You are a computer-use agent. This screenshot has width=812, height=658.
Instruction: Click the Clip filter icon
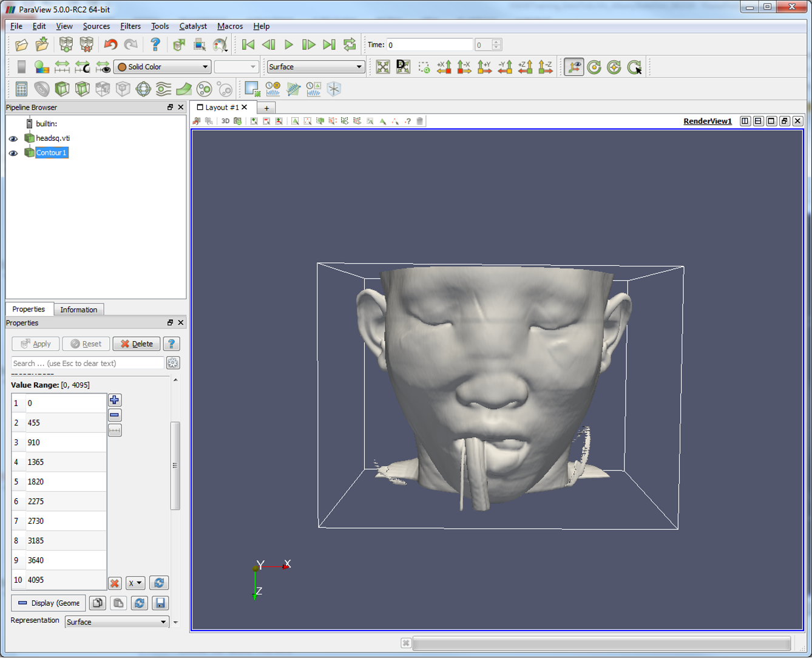click(62, 89)
